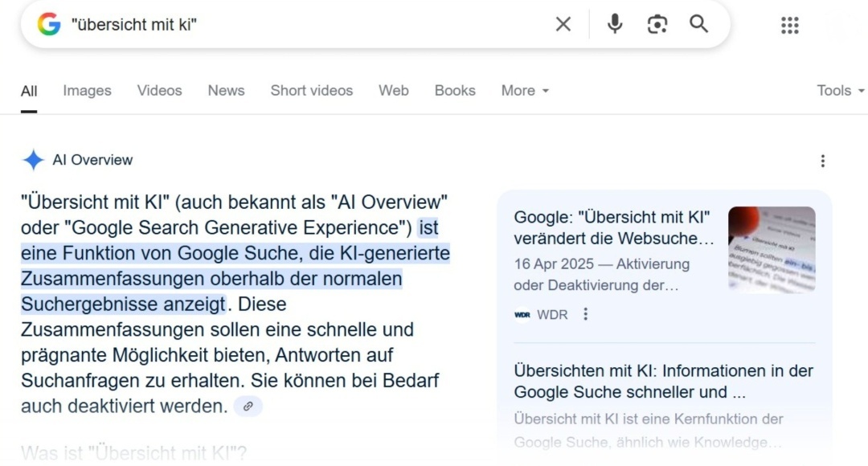
Task: Open three-dot menu next to WDR
Action: 585,314
